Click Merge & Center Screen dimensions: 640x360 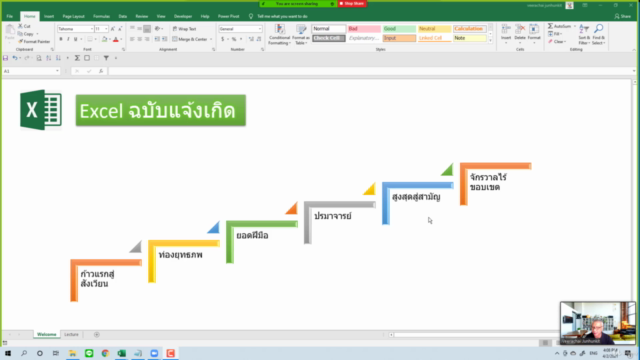(190, 39)
